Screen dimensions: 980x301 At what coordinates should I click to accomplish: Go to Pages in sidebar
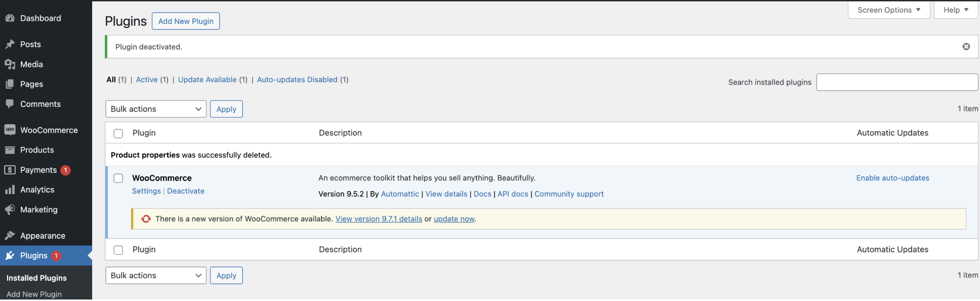(31, 84)
